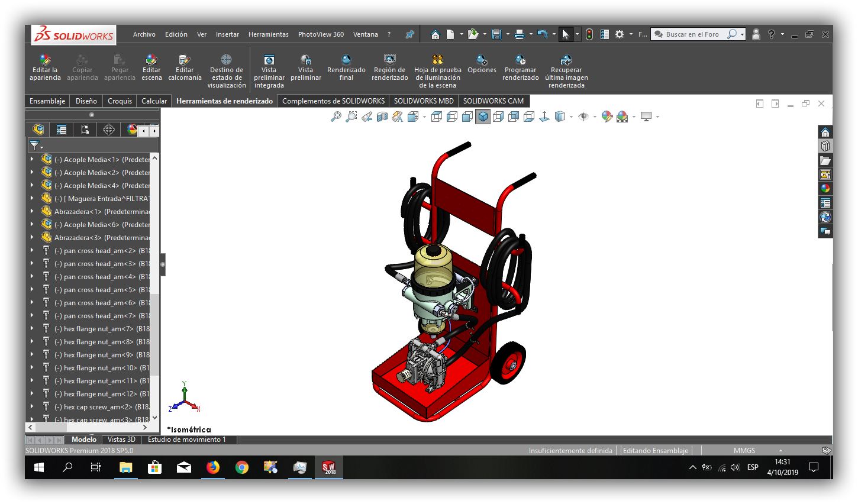Toggle shaded with edges display style
The image size is (858, 504).
483,117
